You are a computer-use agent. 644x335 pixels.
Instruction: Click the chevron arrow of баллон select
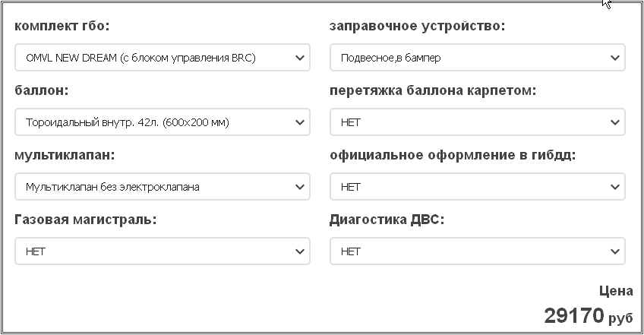coord(300,122)
